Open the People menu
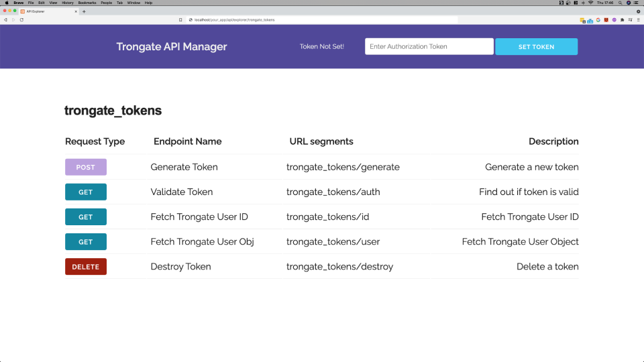Image resolution: width=644 pixels, height=362 pixels. pyautogui.click(x=107, y=3)
